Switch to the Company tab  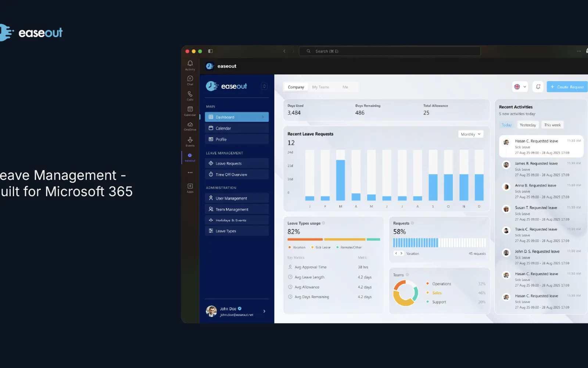[x=296, y=87]
